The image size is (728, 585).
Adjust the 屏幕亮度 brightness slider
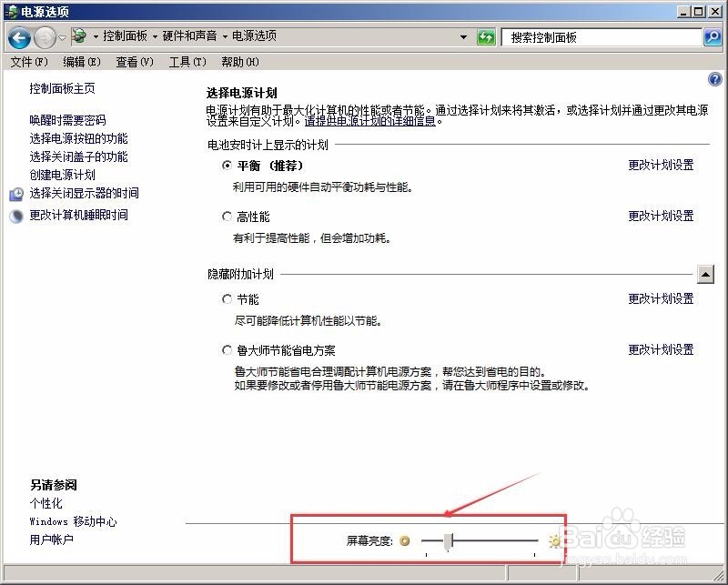coord(446,540)
